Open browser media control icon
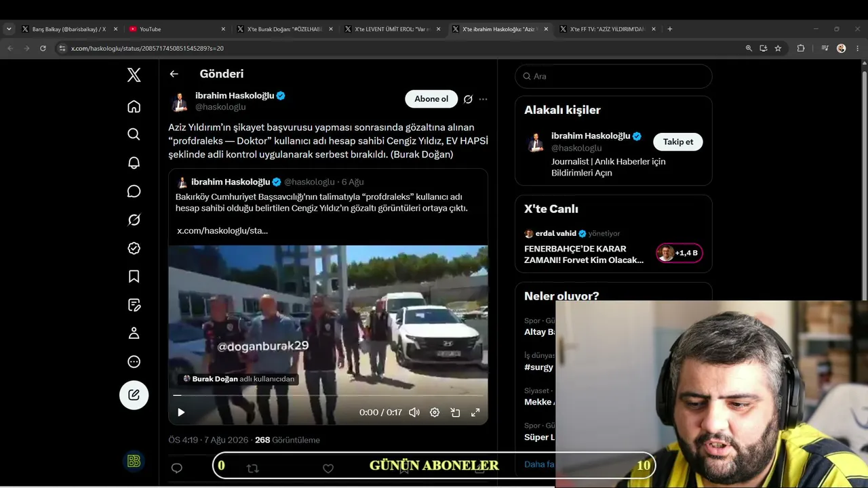 (x=825, y=48)
